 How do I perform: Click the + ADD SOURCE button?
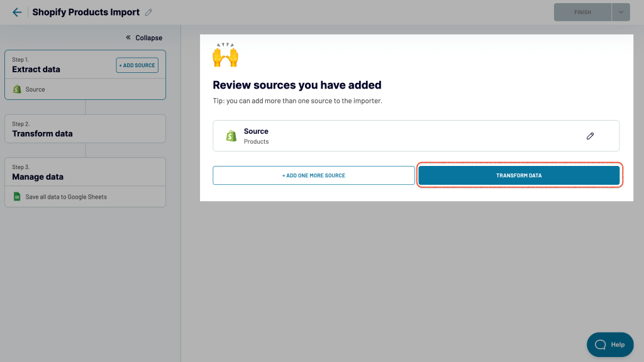click(x=137, y=65)
